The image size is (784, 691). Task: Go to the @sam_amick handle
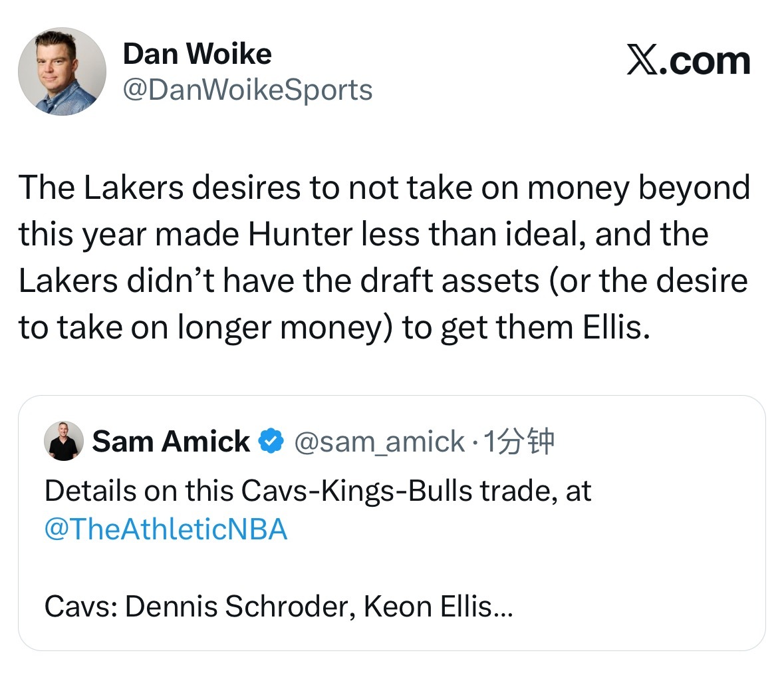pos(379,441)
